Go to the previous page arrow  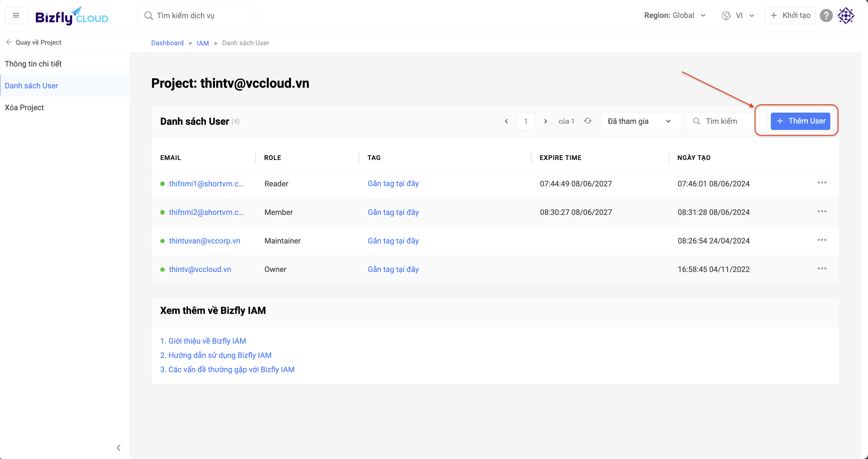click(506, 121)
